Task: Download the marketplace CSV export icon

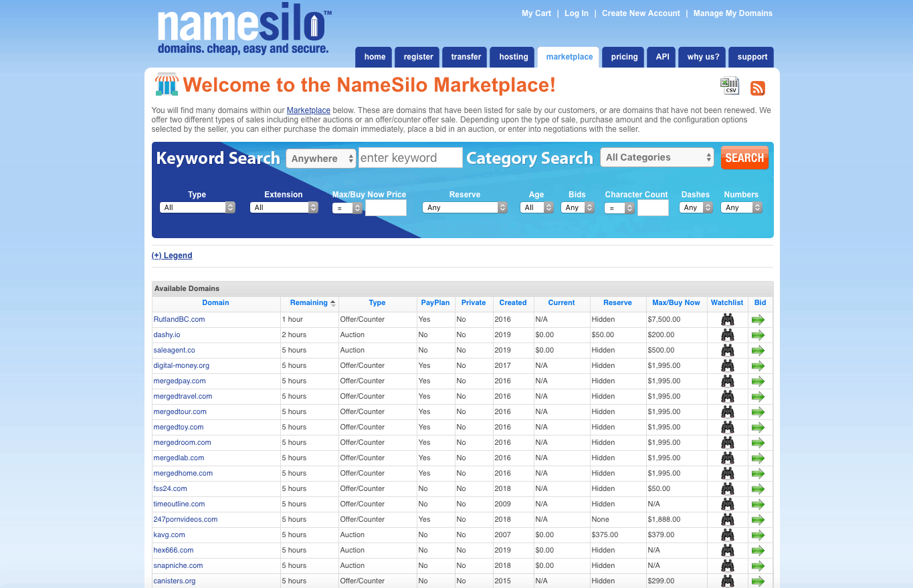Action: pos(729,86)
